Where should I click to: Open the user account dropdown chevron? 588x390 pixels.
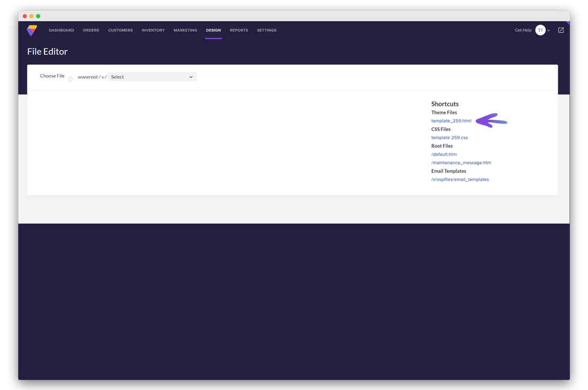(547, 30)
